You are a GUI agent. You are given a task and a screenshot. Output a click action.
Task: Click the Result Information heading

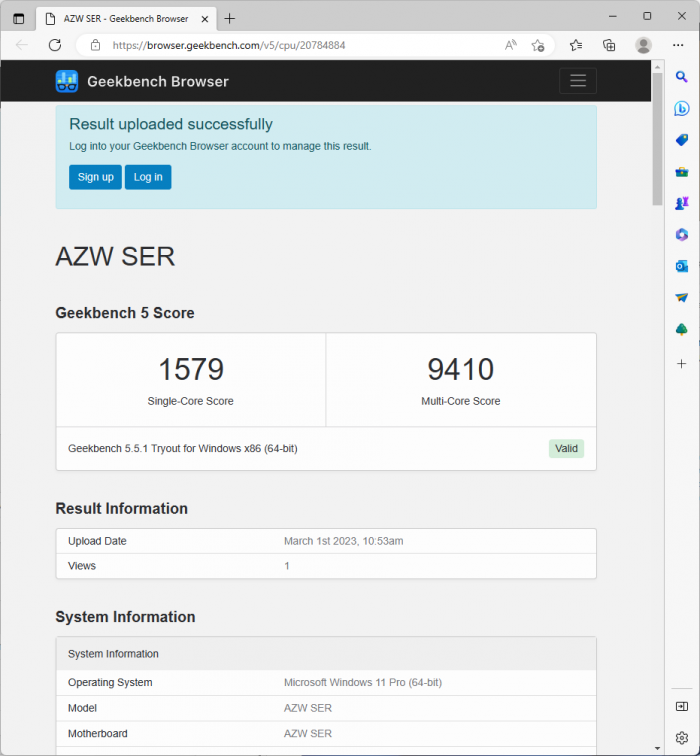point(121,508)
